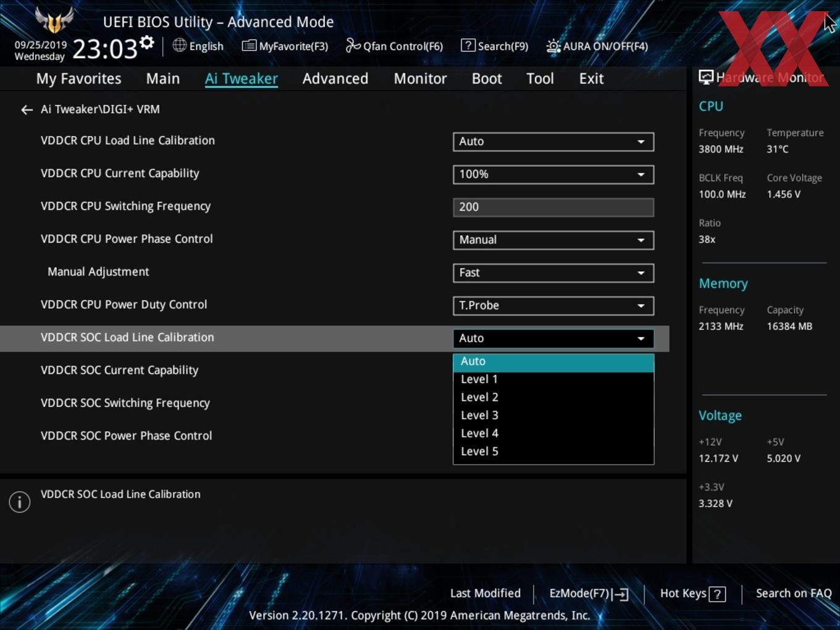The height and width of the screenshot is (630, 840).
Task: Select VDDCR SOC Switching Frequency row
Action: coord(125,403)
